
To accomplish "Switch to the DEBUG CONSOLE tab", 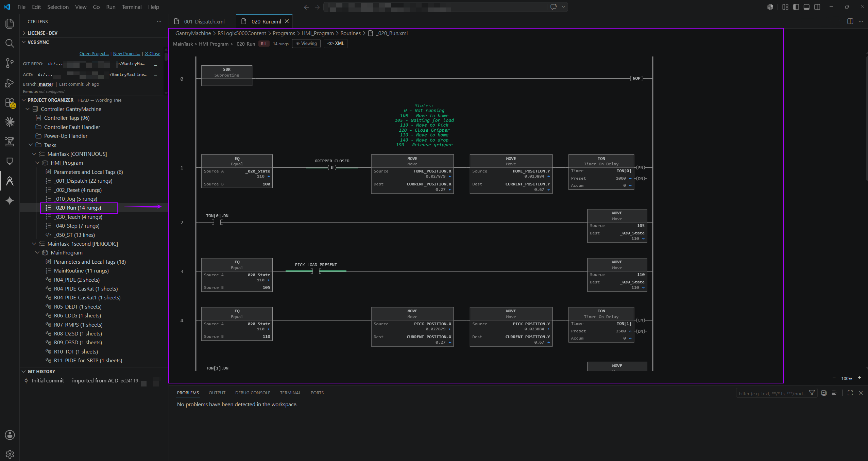I will pos(253,393).
